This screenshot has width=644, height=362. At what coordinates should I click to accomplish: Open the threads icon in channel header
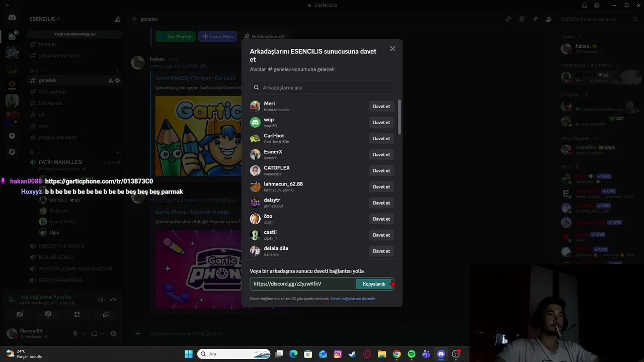pyautogui.click(x=509, y=19)
